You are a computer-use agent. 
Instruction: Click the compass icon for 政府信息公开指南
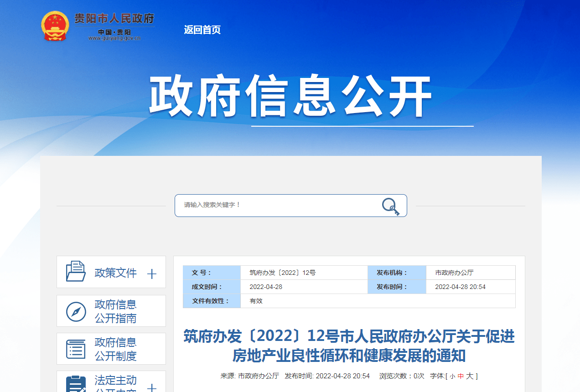tap(76, 311)
